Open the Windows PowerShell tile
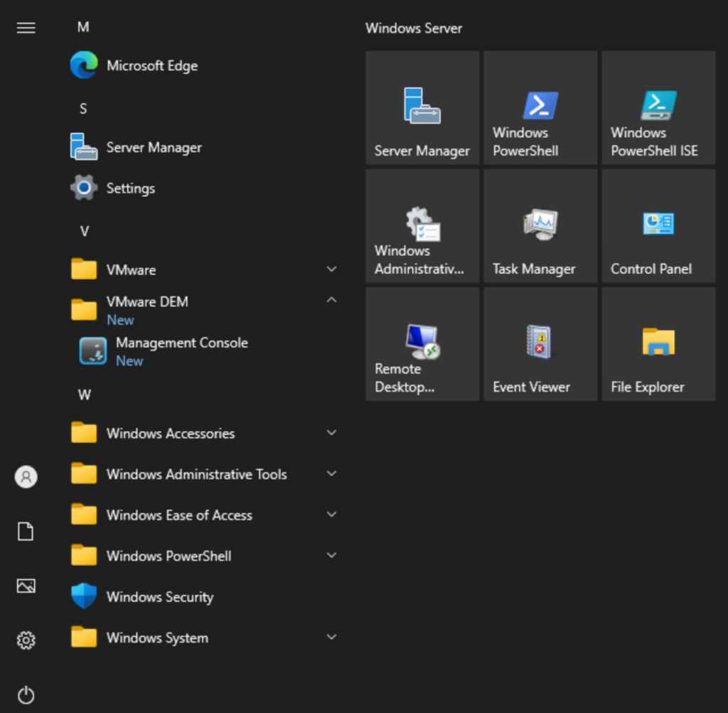This screenshot has width=728, height=713. pyautogui.click(x=540, y=108)
